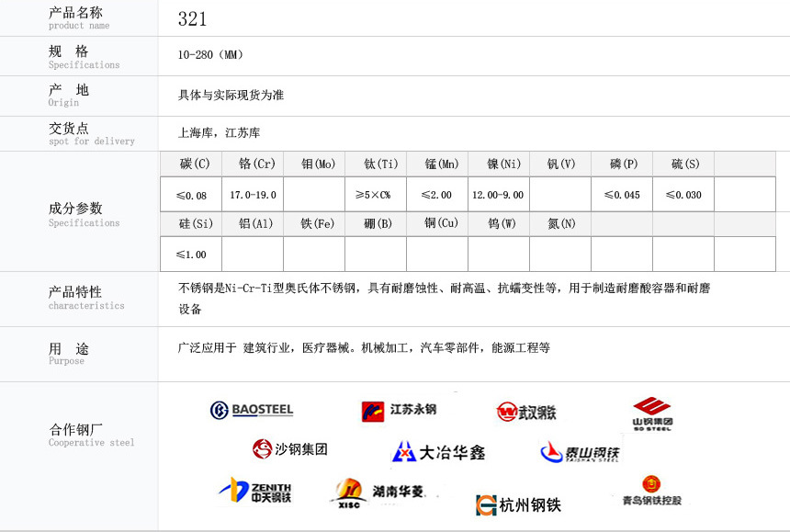790x532 pixels.
Task: Click the 江苏永钢 logo
Action: (399, 411)
